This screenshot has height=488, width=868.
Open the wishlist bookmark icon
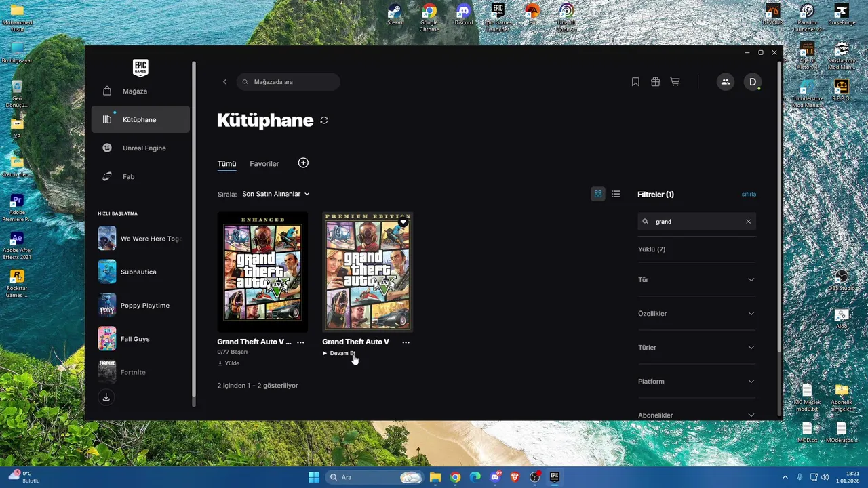coord(635,82)
